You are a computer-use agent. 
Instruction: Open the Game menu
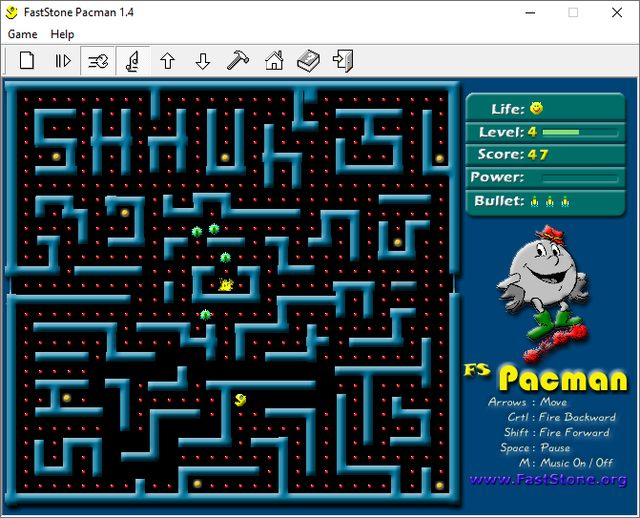tap(22, 34)
